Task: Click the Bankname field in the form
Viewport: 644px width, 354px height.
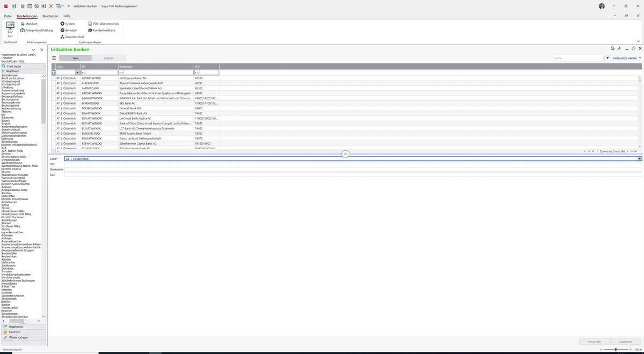Action: point(353,169)
